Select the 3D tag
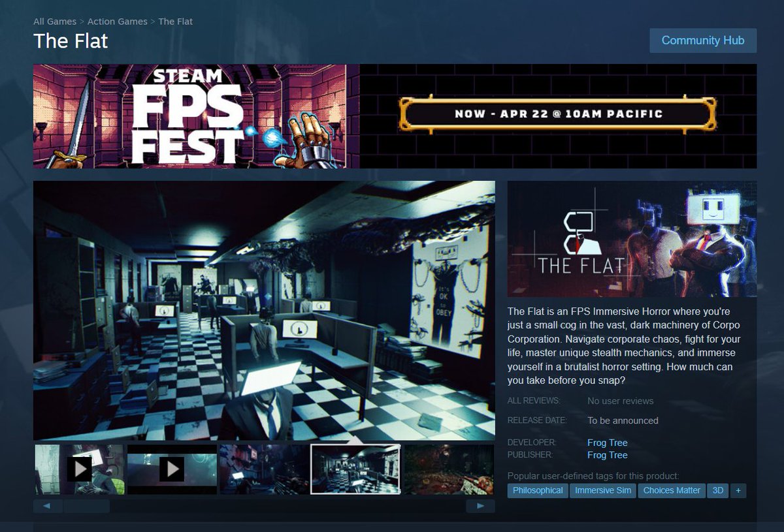784x532 pixels. pyautogui.click(x=718, y=490)
